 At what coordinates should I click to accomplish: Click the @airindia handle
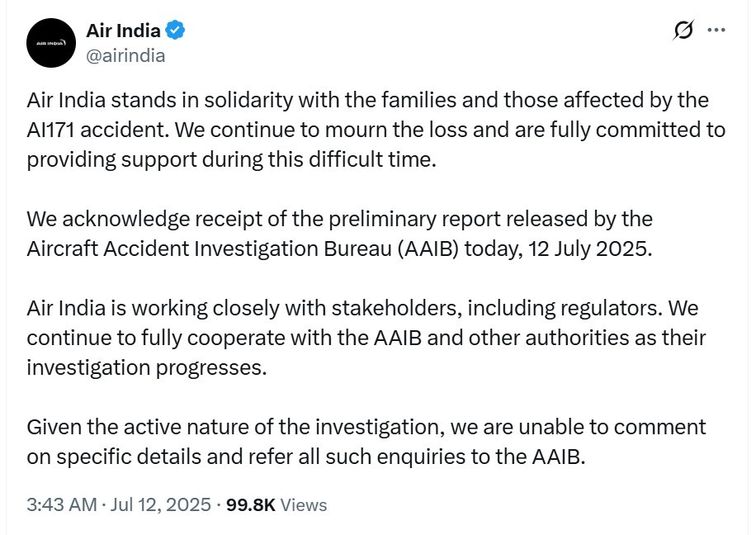pyautogui.click(x=125, y=55)
